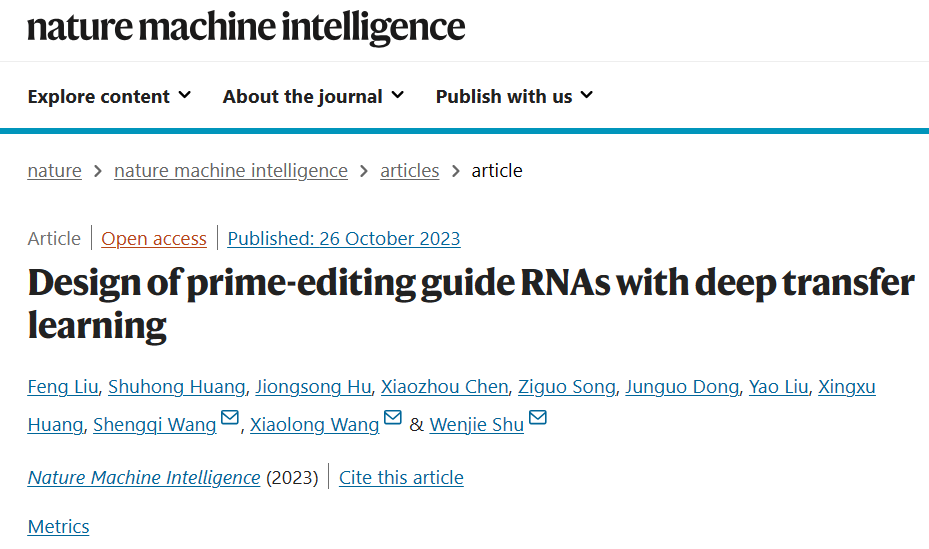Click the nature machine intelligence logo
Image resolution: width=929 pixels, height=549 pixels.
click(246, 28)
